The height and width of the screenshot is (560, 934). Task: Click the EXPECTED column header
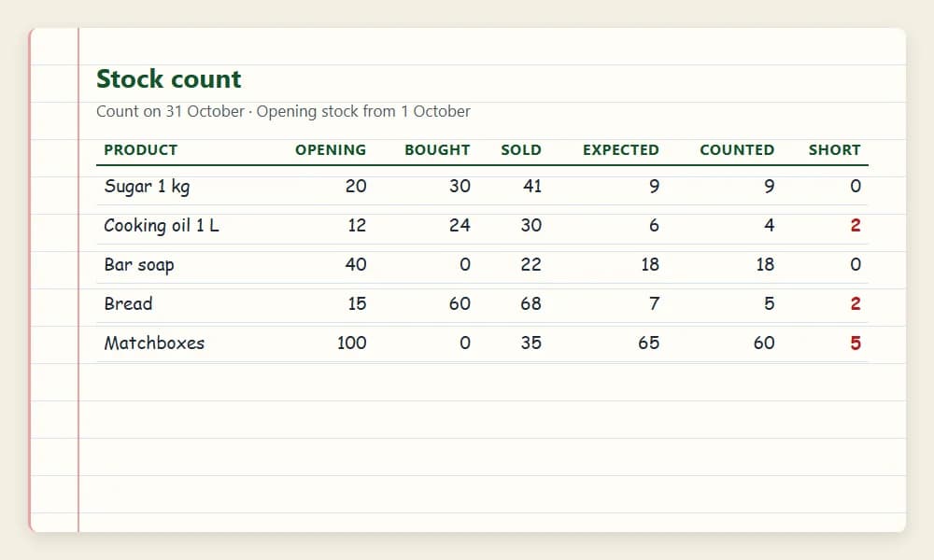tap(621, 150)
